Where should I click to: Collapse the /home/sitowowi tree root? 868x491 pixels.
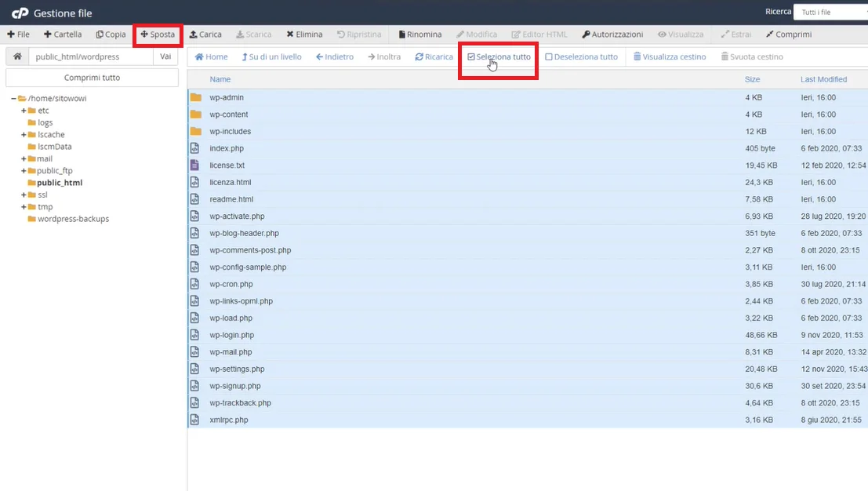tap(13, 99)
